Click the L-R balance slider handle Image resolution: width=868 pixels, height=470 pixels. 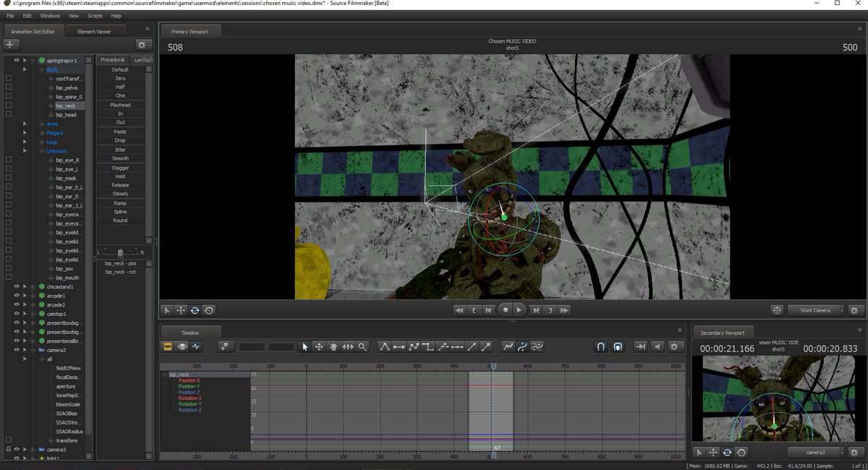click(x=120, y=252)
